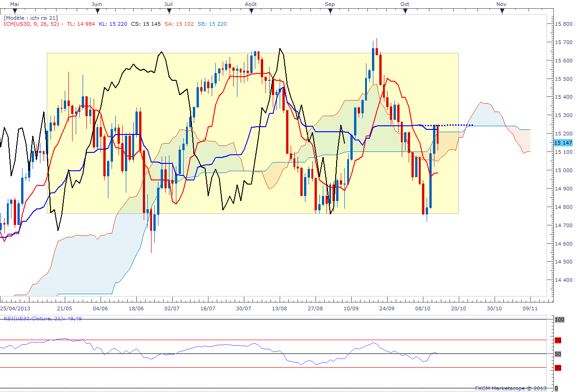Viewport: 580px width, 392px height.
Task: Click the 16/07 date axis label
Action: 208,308
